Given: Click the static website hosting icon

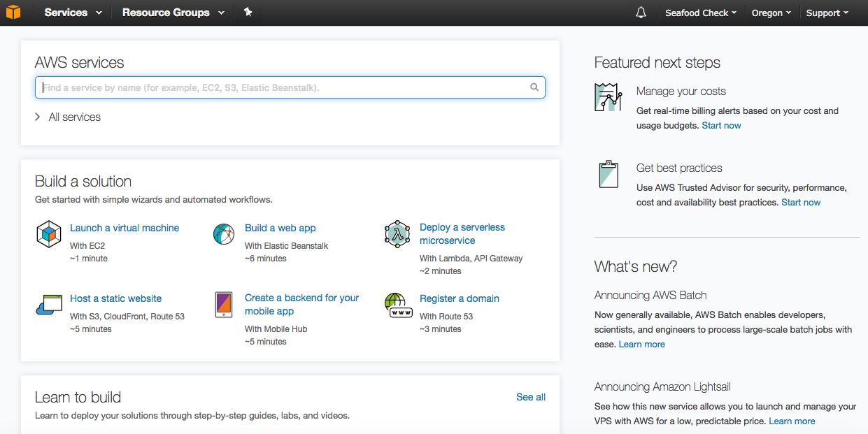Looking at the screenshot, I should point(49,305).
